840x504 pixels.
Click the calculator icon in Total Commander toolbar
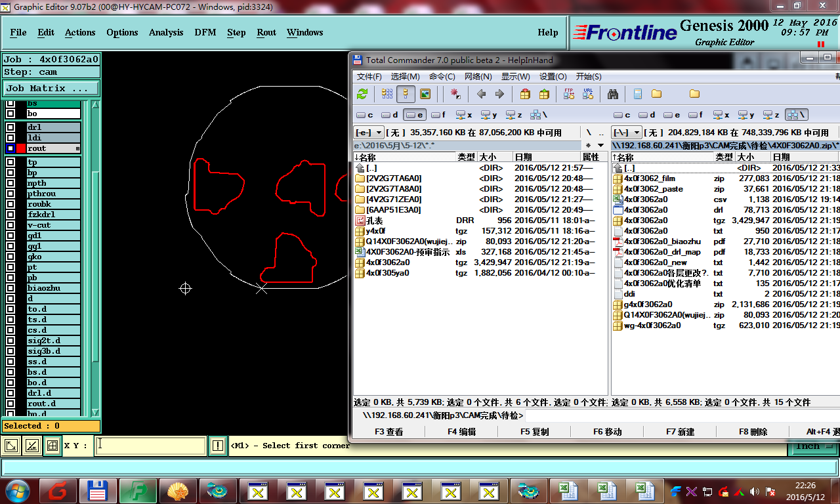(638, 94)
